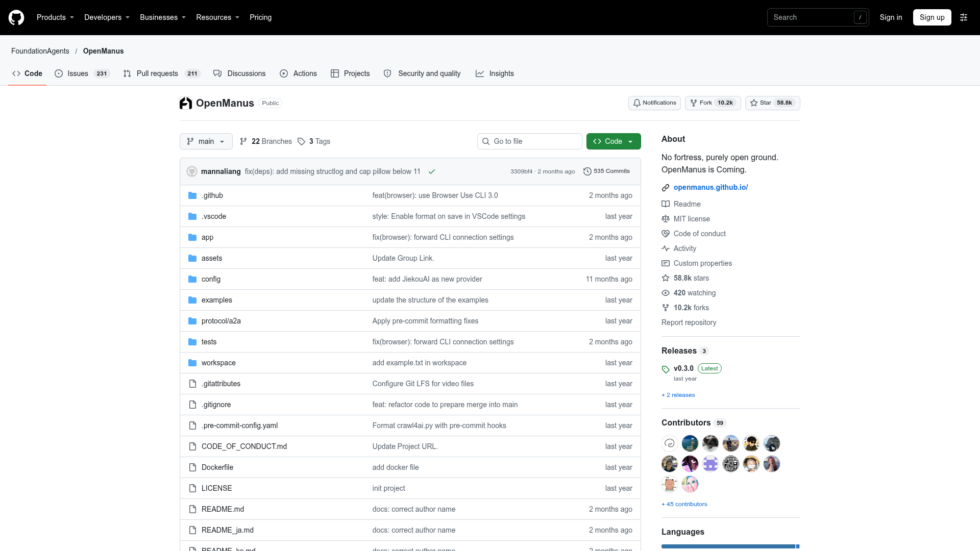Expand the Developers menu
The height and width of the screenshot is (551, 980).
pos(107,17)
